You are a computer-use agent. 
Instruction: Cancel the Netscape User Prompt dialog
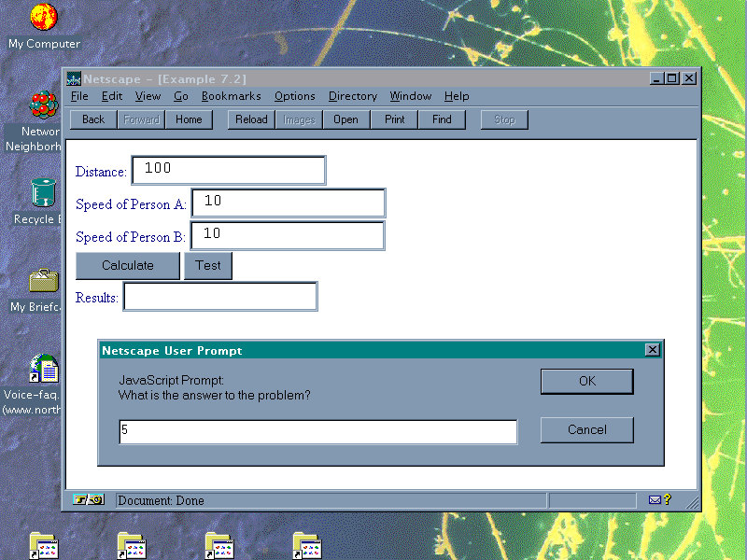(586, 429)
